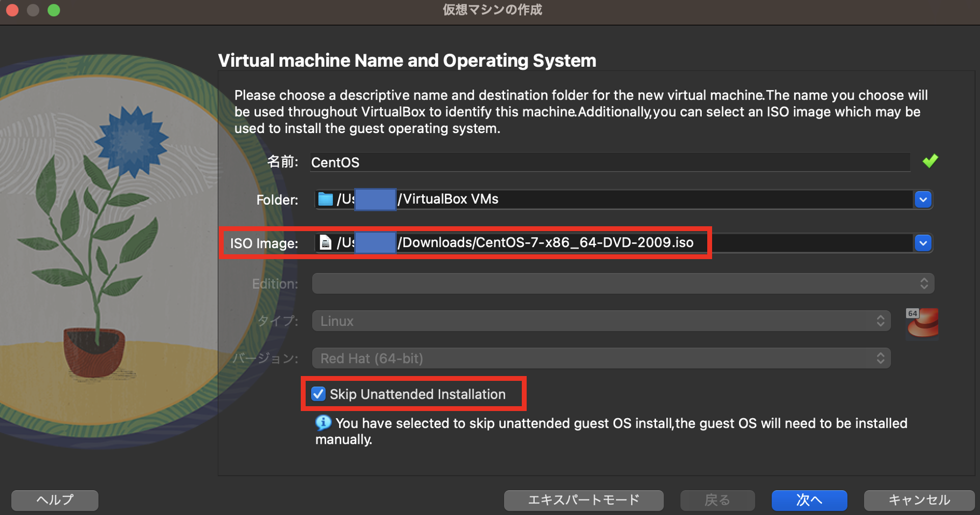Image resolution: width=980 pixels, height=515 pixels.
Task: Click the キャンセル button
Action: coord(919,500)
